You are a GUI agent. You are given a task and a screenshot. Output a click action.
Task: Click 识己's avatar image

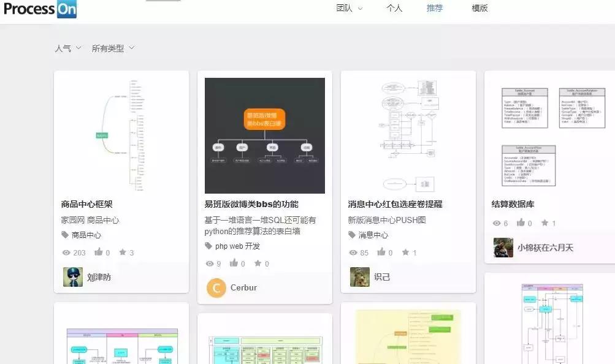[359, 276]
